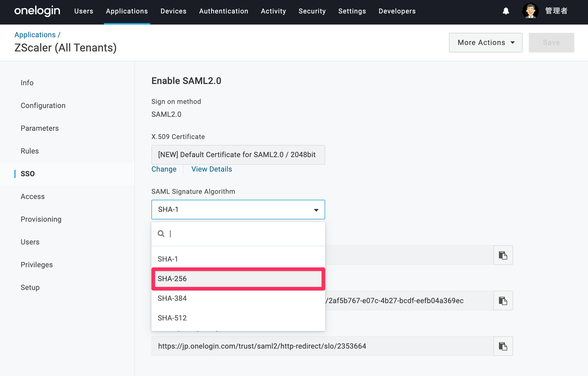Open the Setup sidebar tab
Viewport: 588px width, 376px height.
point(30,287)
